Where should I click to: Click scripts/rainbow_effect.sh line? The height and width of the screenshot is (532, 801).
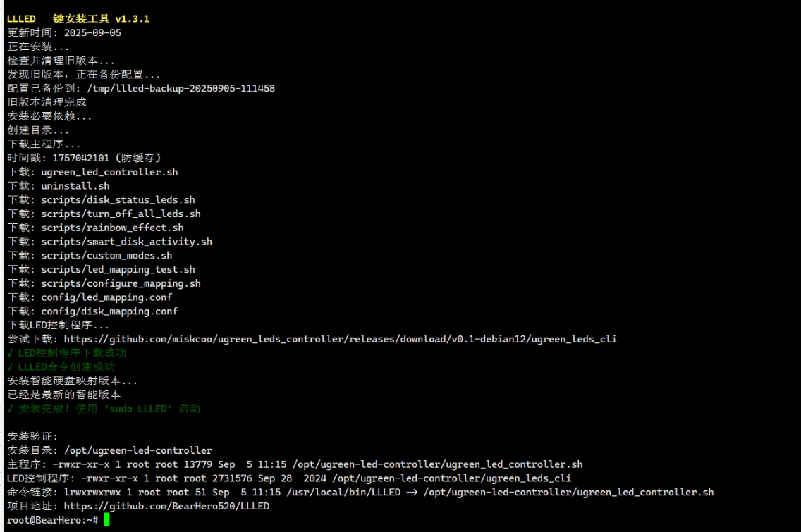(x=95, y=228)
